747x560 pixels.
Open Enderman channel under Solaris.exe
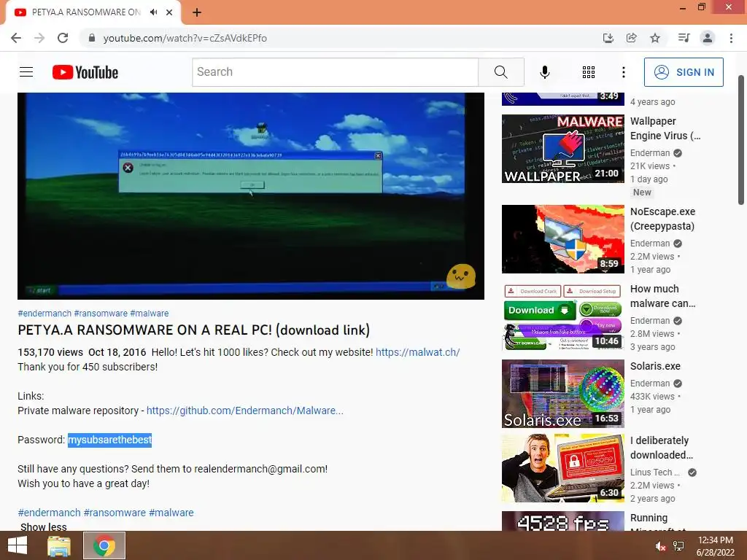(x=650, y=384)
